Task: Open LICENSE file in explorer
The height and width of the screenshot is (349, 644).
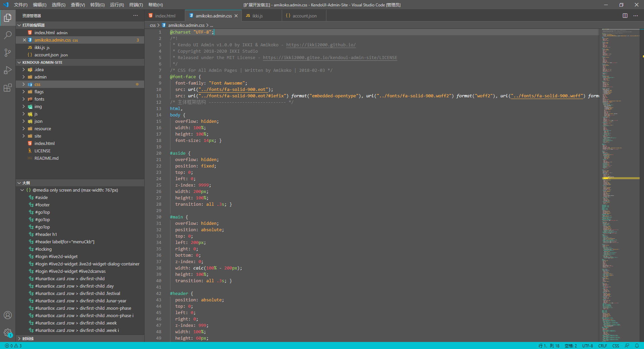Action: (x=42, y=151)
